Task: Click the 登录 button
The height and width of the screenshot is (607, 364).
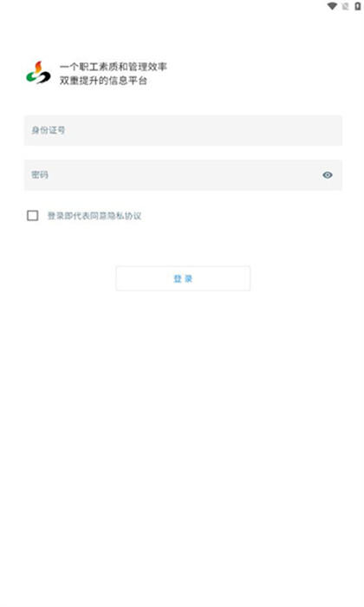Action: 183,278
